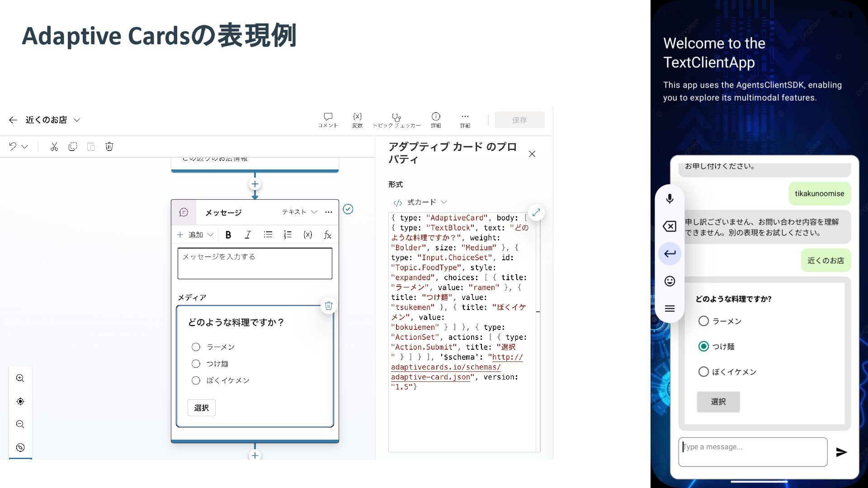Expand the formula editor with the arrows icon
The image size is (868, 488).
[536, 212]
